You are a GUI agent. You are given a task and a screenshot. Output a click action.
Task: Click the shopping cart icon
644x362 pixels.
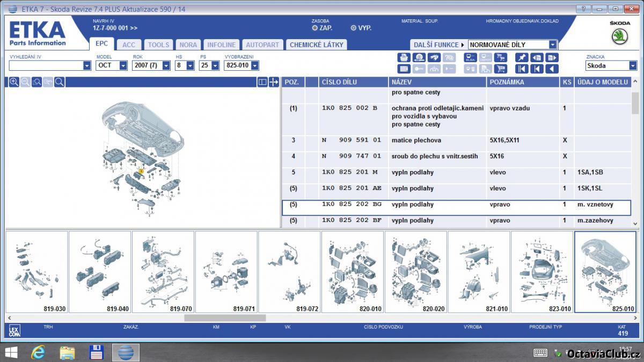pyautogui.click(x=501, y=69)
